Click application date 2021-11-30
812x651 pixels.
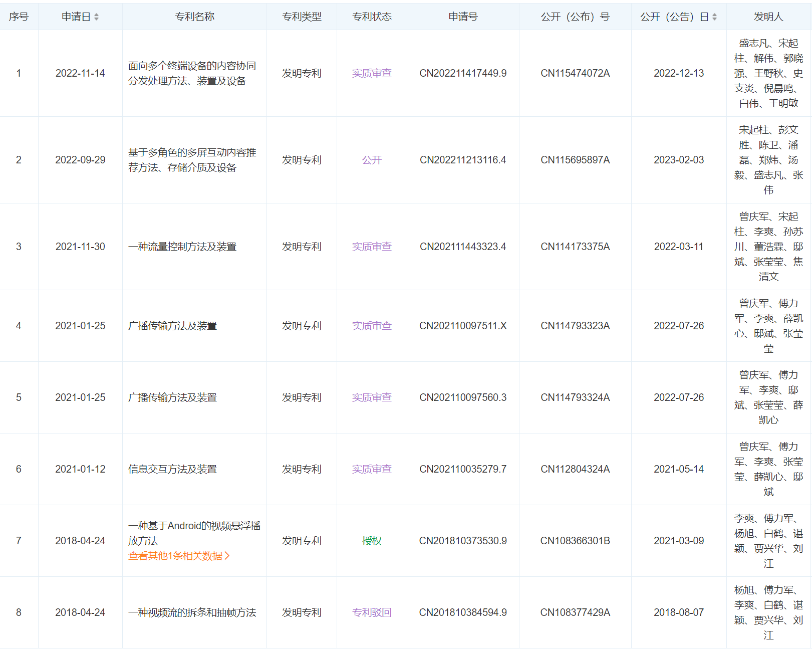[80, 247]
